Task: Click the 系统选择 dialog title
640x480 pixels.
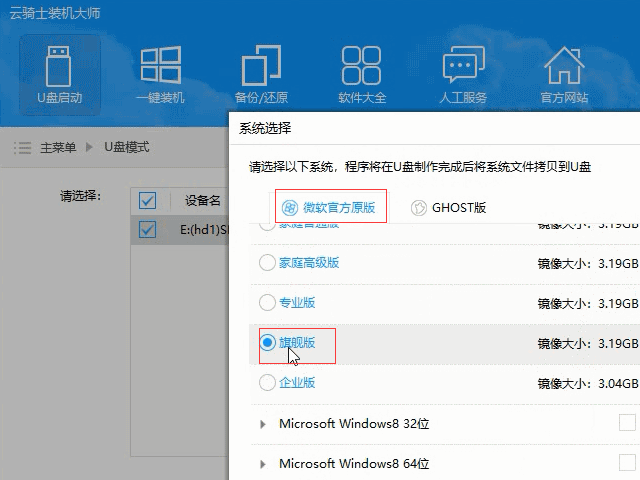Action: 265,128
